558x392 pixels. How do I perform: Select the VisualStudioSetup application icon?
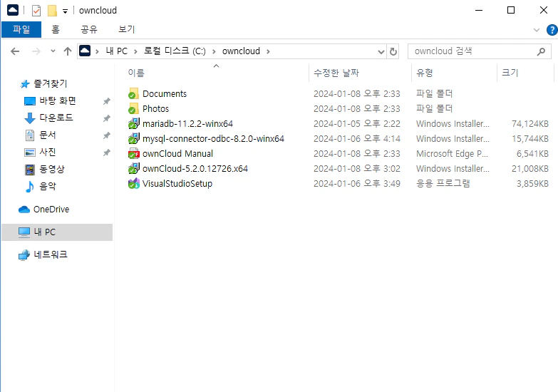click(133, 183)
